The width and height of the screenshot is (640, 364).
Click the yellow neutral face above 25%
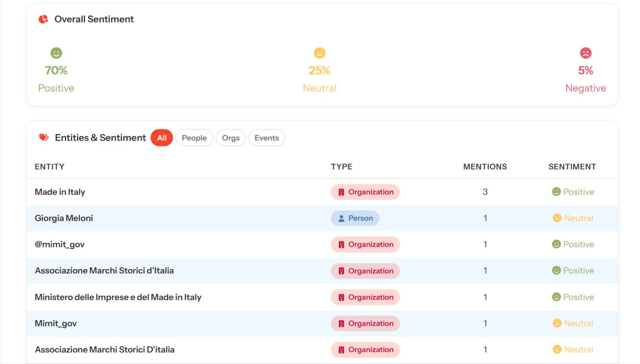319,53
